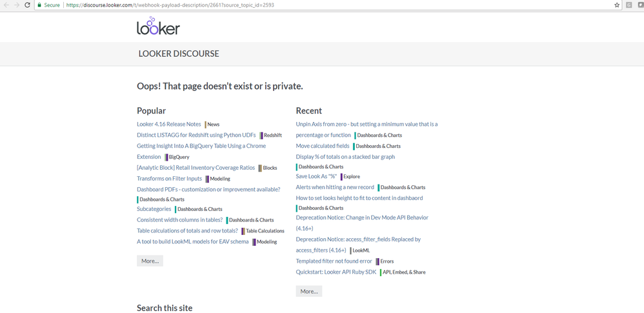Open Distinct LISTAGG for Redshift topic
This screenshot has width=644, height=313.
196,135
